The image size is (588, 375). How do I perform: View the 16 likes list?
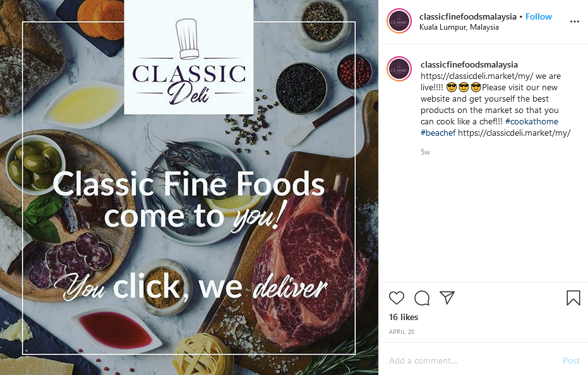(404, 318)
